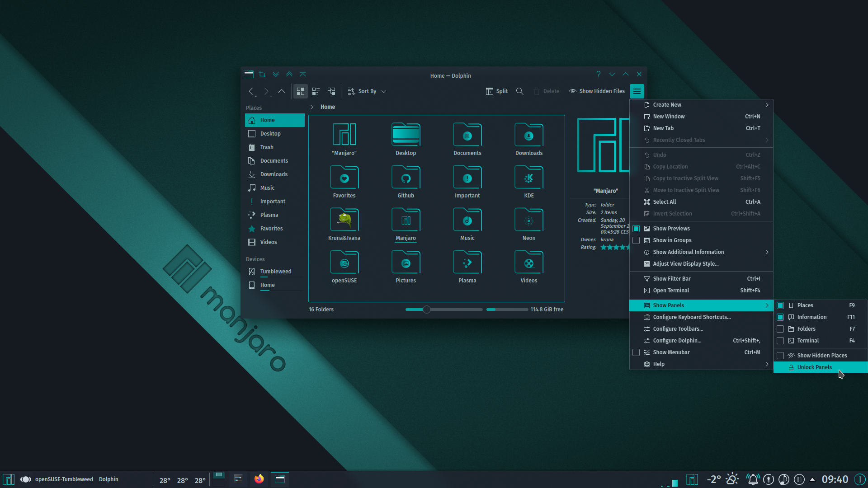Launch Firefox from the taskbar
Screen dimensions: 868x488
tap(259, 479)
